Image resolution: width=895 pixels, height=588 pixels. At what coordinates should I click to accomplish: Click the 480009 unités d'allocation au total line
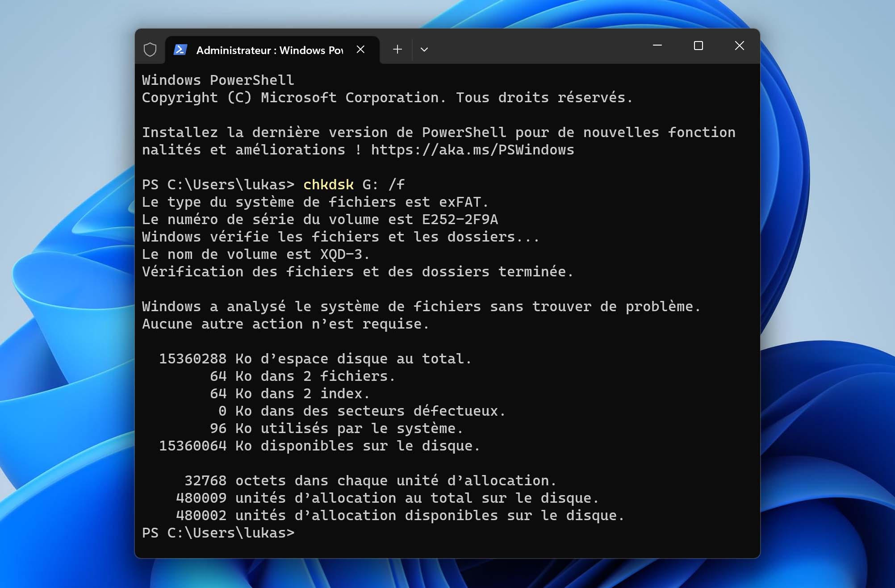pos(387,498)
